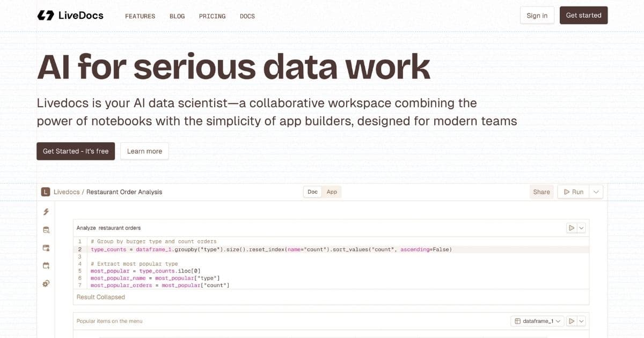This screenshot has width=644, height=338.
Task: Expand chevron next to Analyze cell run button
Action: [581, 228]
